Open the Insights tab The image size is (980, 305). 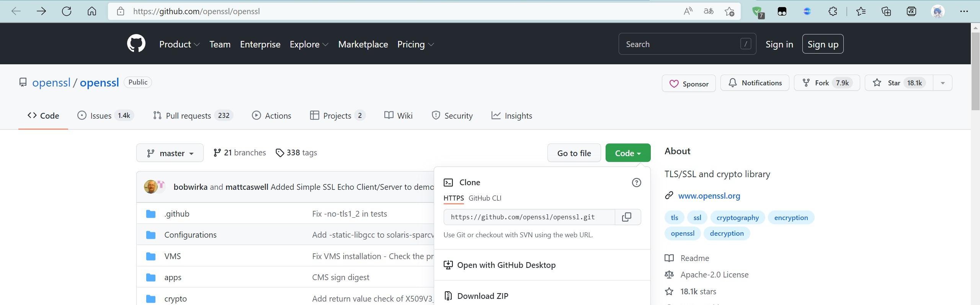point(511,116)
